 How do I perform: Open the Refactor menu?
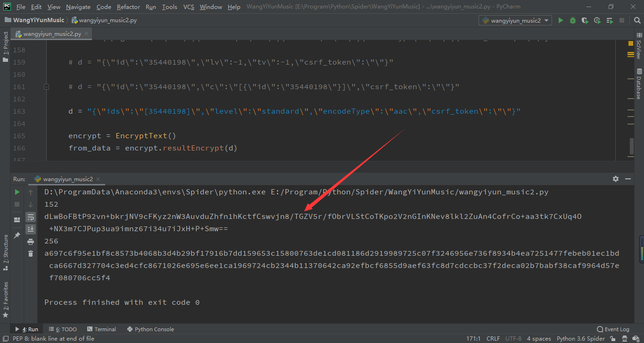coord(128,7)
